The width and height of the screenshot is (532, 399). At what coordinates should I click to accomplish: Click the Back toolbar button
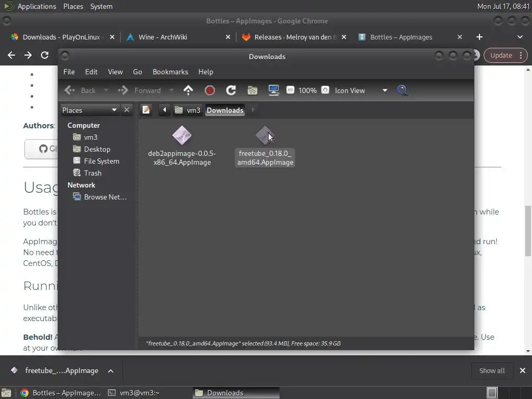tap(80, 90)
